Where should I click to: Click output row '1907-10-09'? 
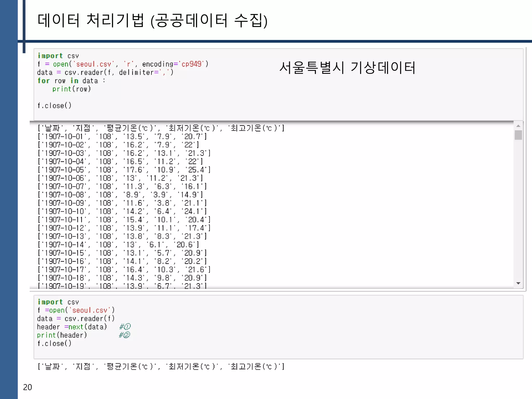click(x=122, y=203)
